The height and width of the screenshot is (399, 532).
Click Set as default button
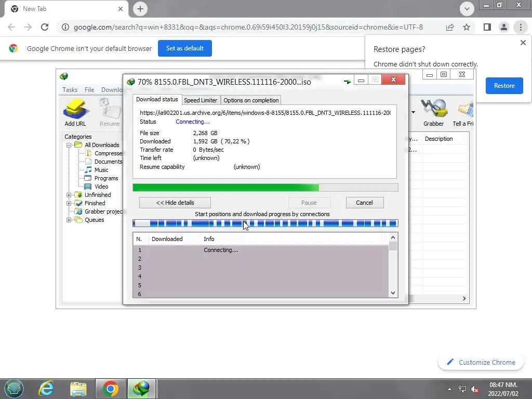(185, 48)
